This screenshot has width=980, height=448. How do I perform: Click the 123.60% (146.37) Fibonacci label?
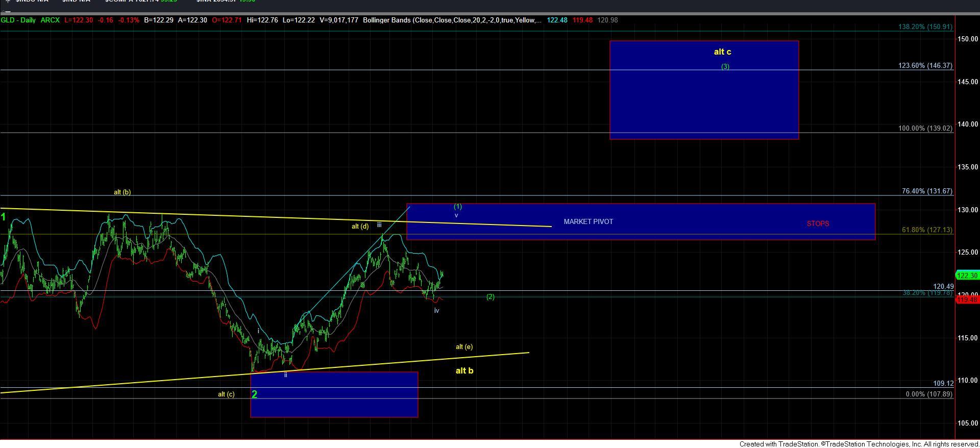[x=925, y=65]
